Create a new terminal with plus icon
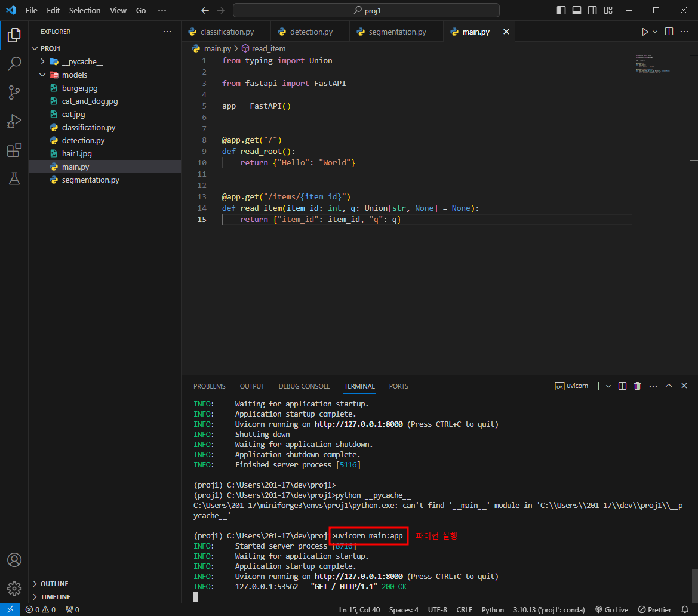698x616 pixels. point(598,386)
